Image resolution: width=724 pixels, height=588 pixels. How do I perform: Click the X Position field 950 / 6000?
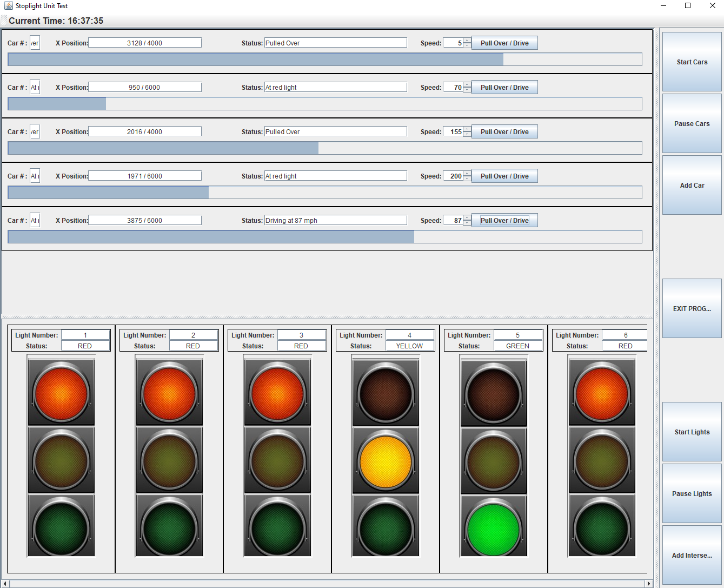click(145, 88)
